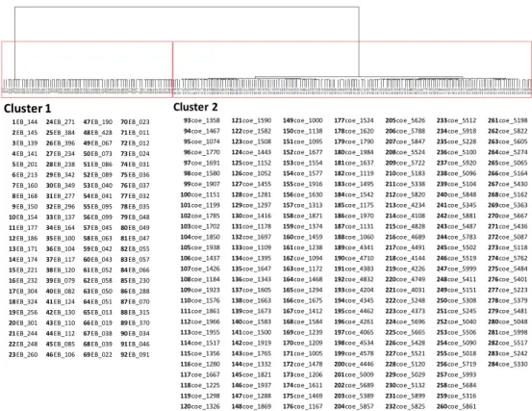The width and height of the screenshot is (532, 411).
Task: Select entry "69 EB_022"
Action: pos(98,354)
